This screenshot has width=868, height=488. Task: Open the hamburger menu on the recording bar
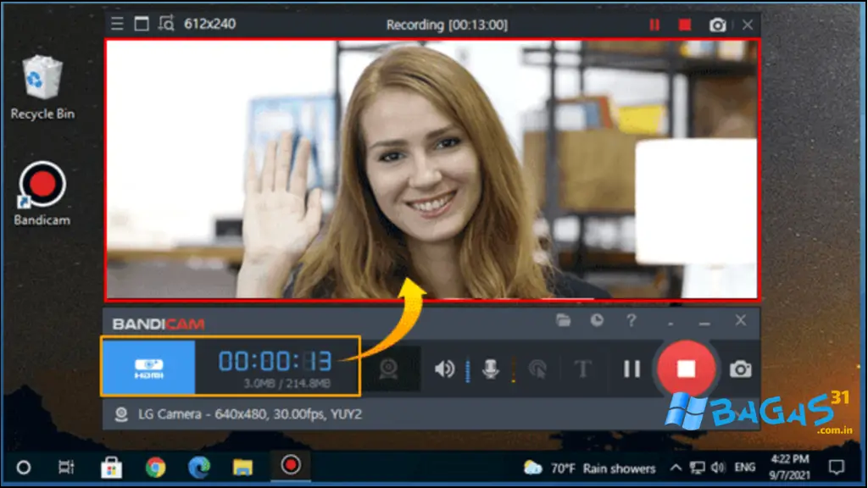click(x=116, y=24)
